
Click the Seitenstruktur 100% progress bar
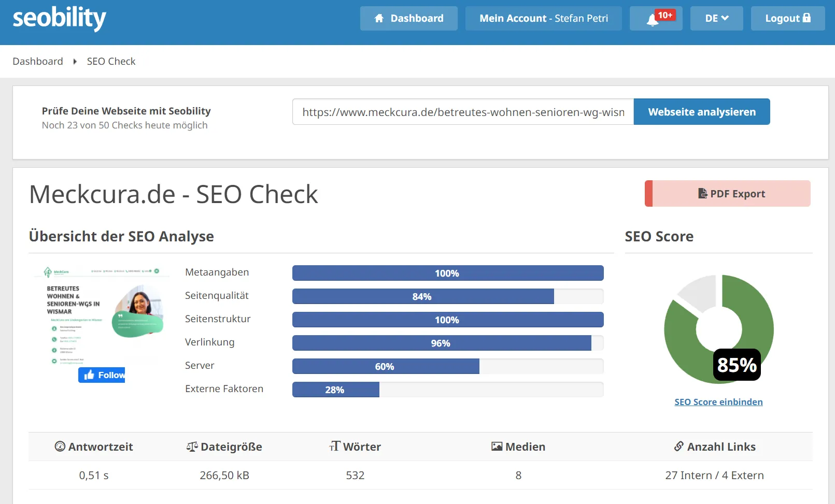click(448, 320)
